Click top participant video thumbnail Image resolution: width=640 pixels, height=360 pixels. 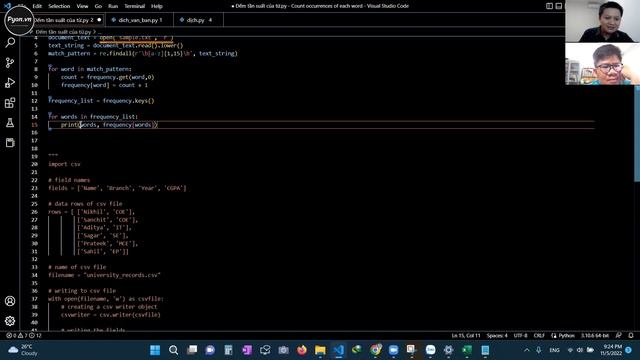point(602,21)
